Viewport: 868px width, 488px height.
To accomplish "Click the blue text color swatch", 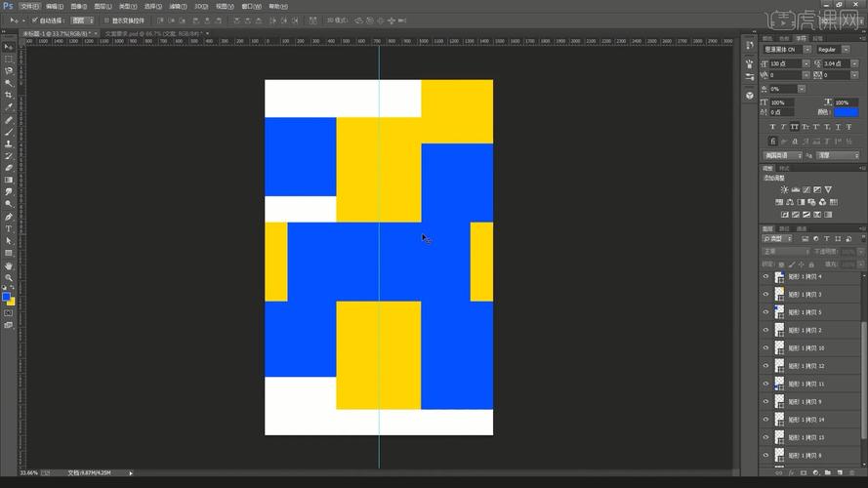I will pyautogui.click(x=845, y=112).
